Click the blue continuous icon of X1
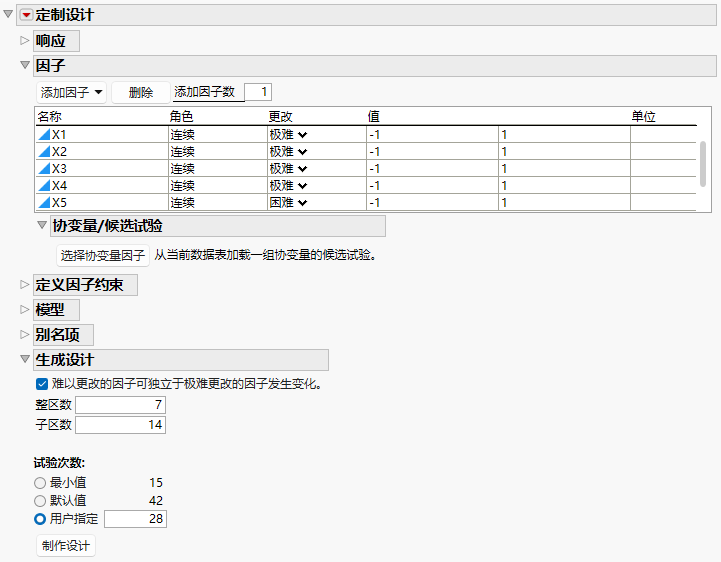Image resolution: width=721 pixels, height=562 pixels. pyautogui.click(x=44, y=135)
